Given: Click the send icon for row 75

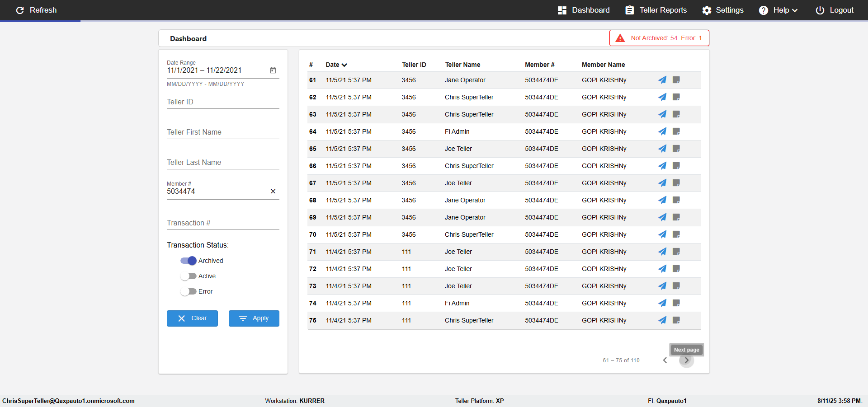Looking at the screenshot, I should pyautogui.click(x=662, y=320).
